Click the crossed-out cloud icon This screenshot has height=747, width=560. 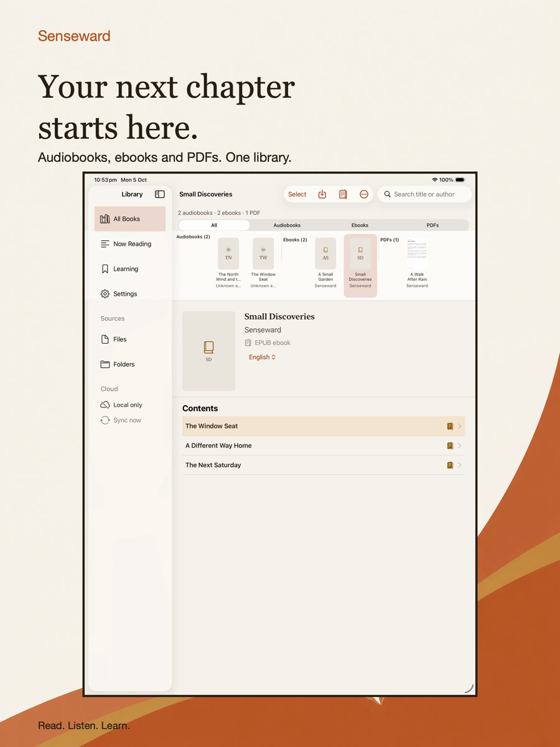coord(105,405)
